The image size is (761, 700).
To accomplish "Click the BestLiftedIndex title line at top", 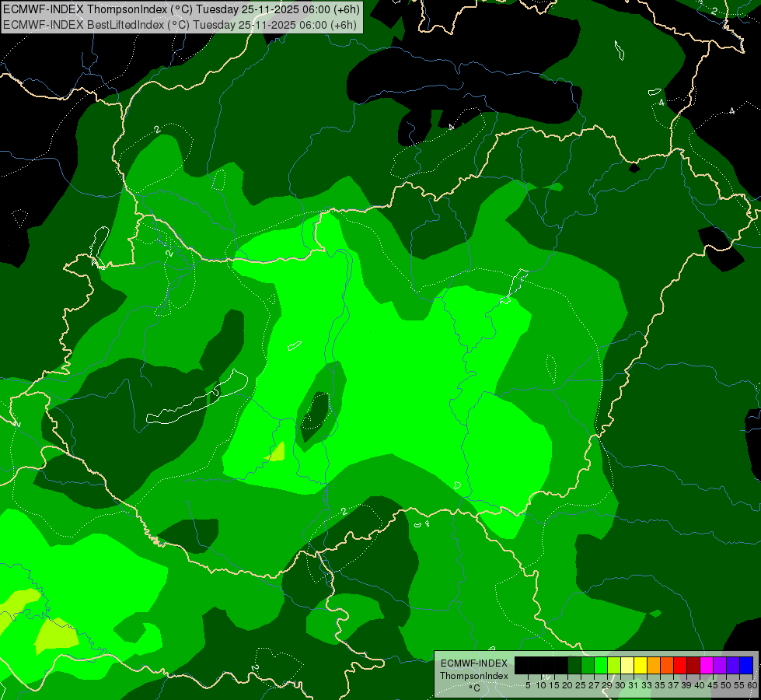I will [180, 25].
